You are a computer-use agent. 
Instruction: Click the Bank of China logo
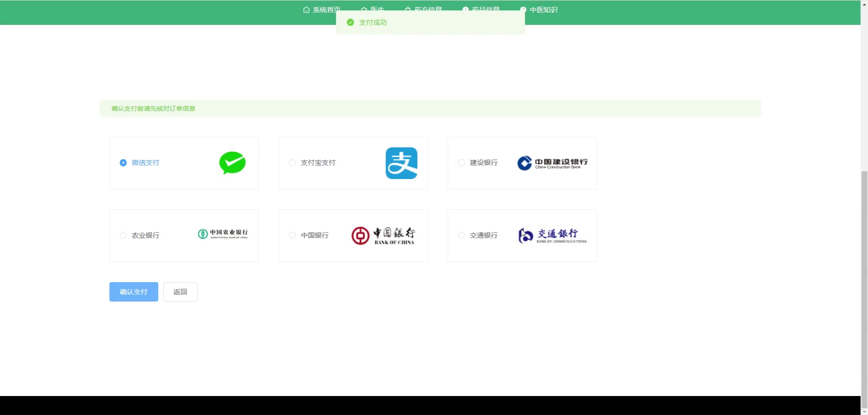click(383, 236)
